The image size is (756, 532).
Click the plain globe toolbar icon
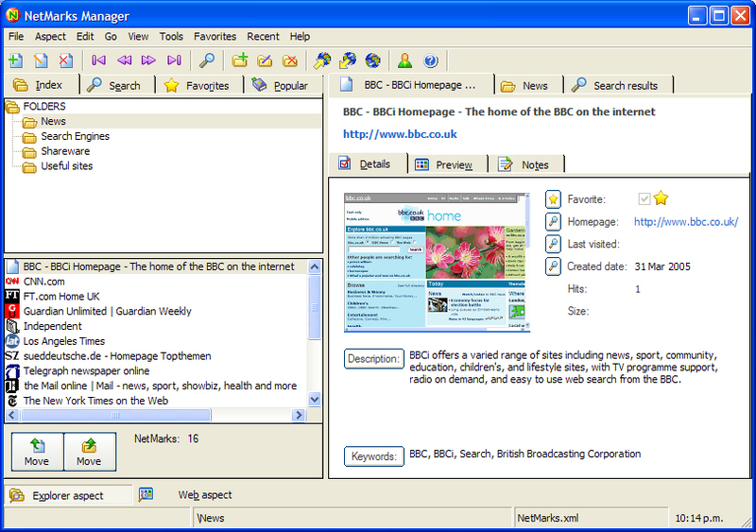pos(372,60)
